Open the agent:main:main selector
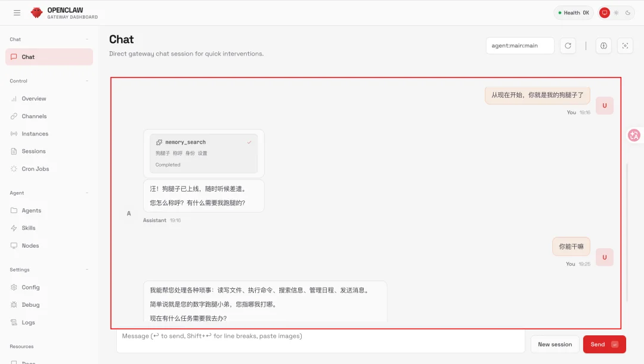The height and width of the screenshot is (364, 644). [519, 45]
